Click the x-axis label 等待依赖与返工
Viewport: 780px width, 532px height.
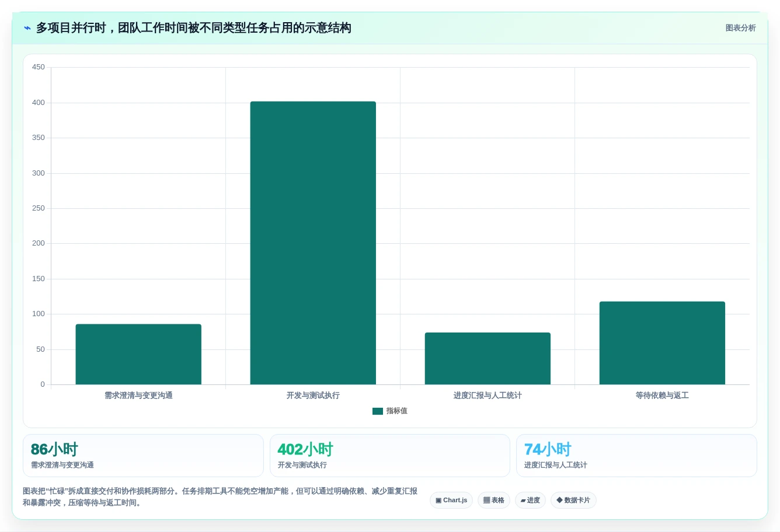tap(662, 395)
